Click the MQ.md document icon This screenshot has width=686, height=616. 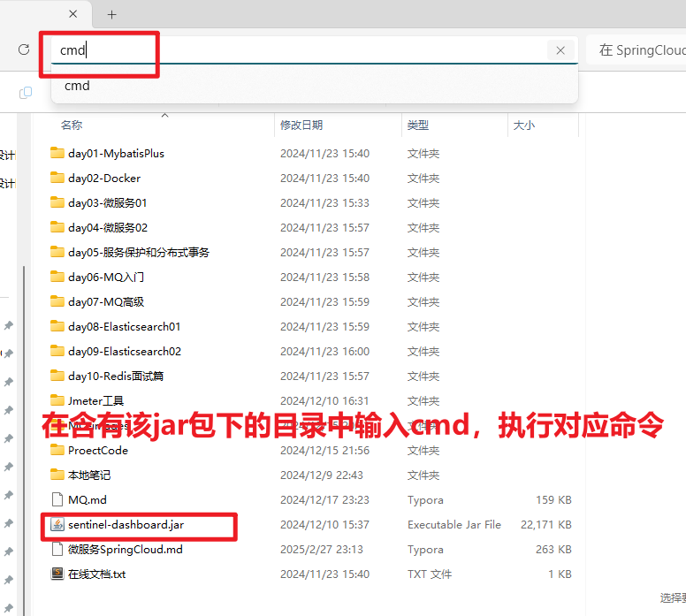(x=57, y=500)
